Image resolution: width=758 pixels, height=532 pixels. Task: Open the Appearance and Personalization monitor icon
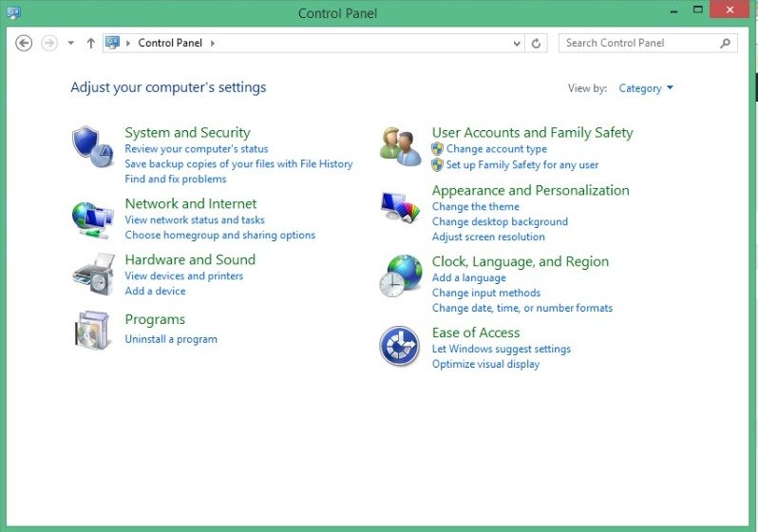point(400,206)
